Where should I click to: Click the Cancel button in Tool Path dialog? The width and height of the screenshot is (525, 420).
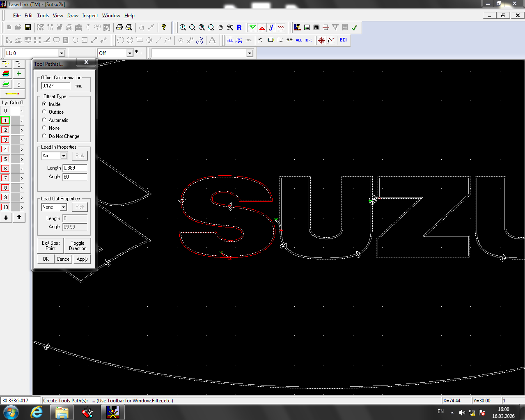point(64,259)
